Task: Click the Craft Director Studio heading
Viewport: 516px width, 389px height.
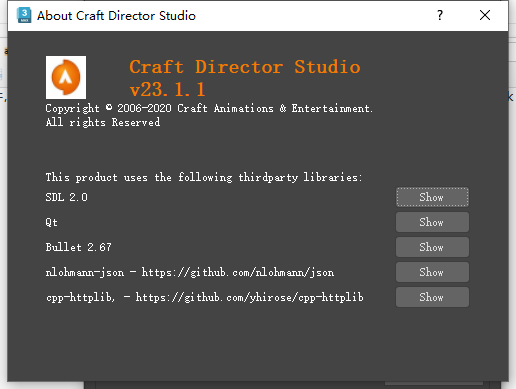Action: point(245,67)
